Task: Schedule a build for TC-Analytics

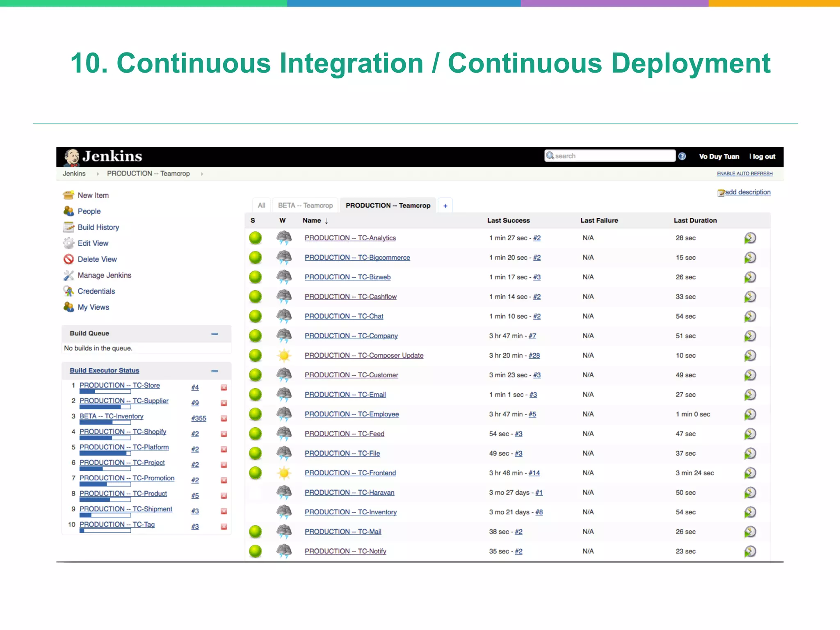Action: coord(750,238)
